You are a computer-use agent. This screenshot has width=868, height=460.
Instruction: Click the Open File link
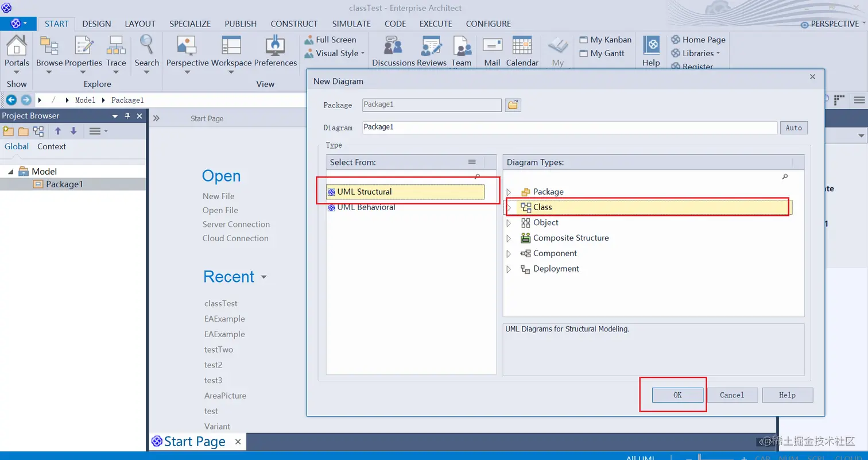pos(220,210)
